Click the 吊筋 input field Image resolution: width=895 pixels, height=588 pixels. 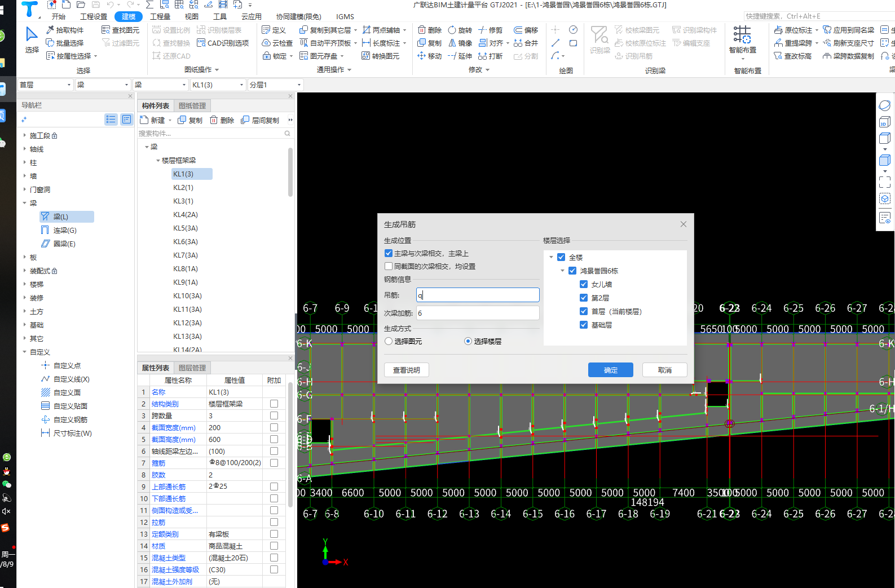pyautogui.click(x=478, y=295)
